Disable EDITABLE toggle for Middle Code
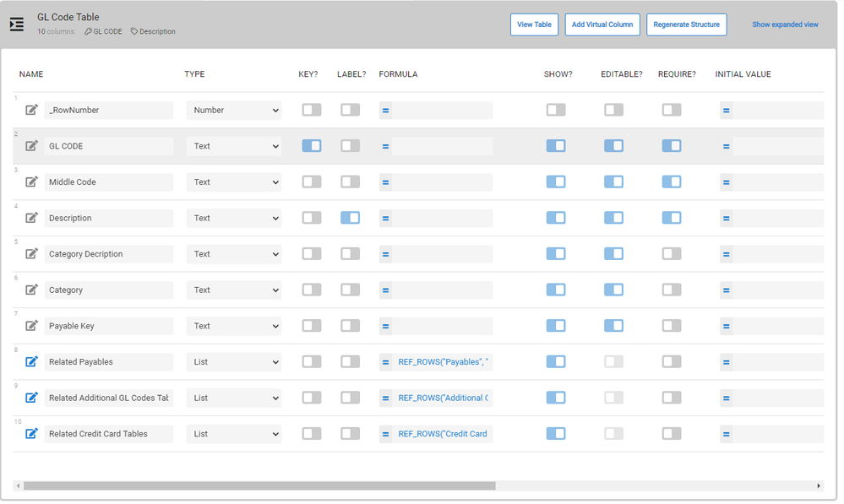Image resolution: width=844 pixels, height=504 pixels. click(x=613, y=182)
